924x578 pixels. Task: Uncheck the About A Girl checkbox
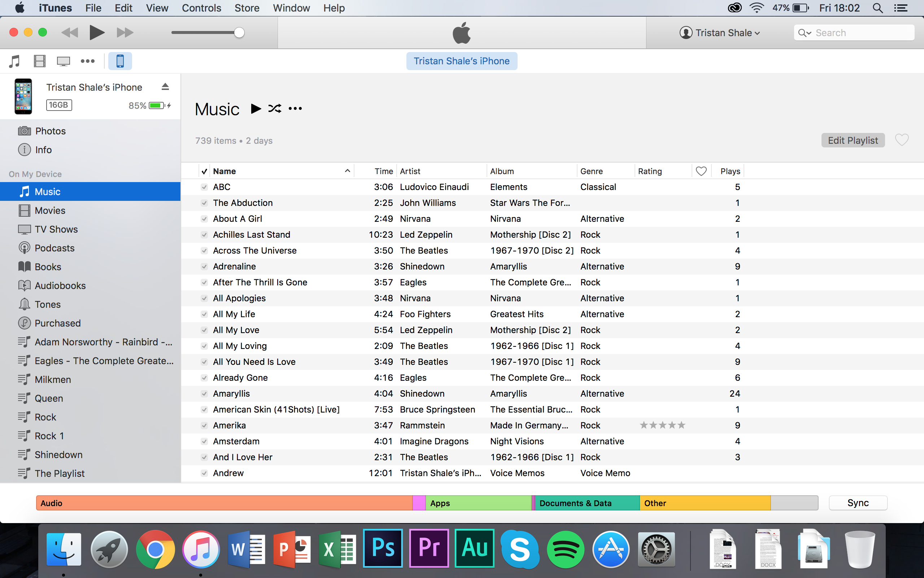[x=204, y=219]
